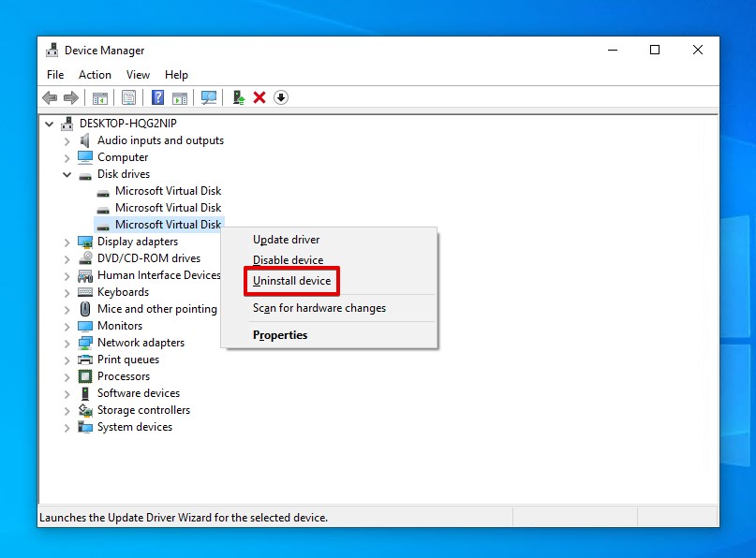756x558 pixels.
Task: Open the Properties icon in the toolbar
Action: tap(127, 97)
